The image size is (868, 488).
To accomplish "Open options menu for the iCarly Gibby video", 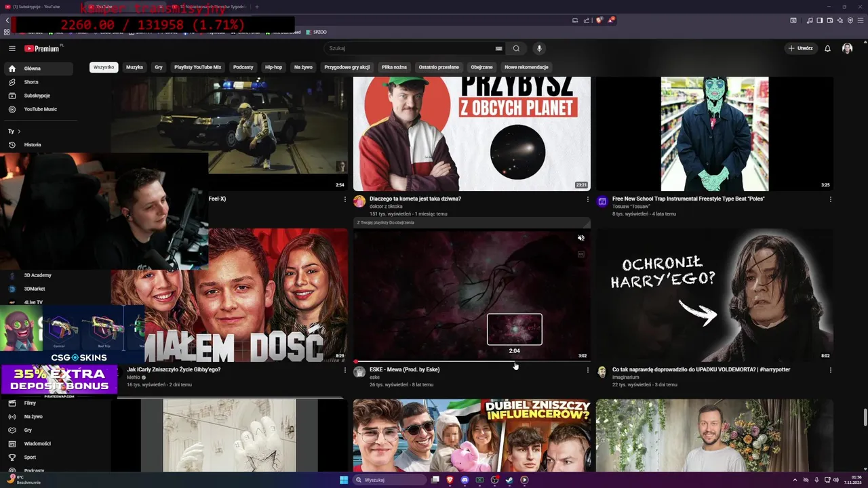I will [x=345, y=370].
